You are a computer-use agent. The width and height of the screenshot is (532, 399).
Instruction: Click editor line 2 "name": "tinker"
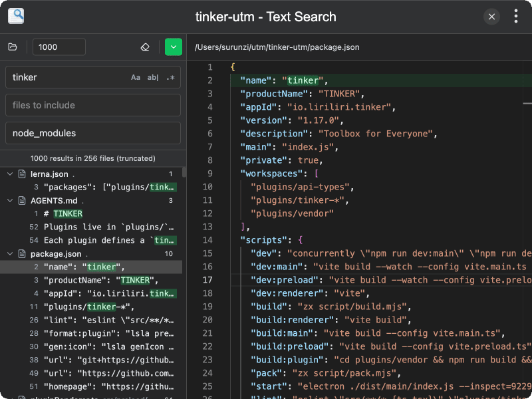(284, 80)
